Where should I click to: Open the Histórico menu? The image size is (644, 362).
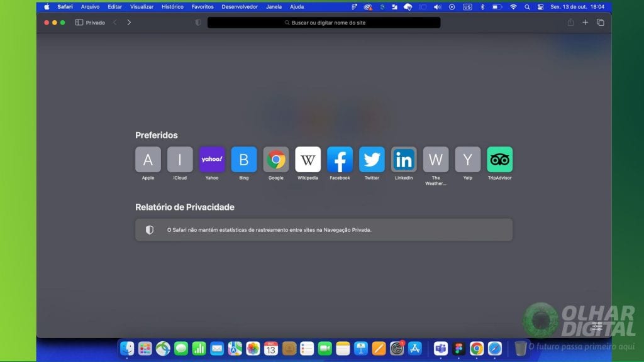coord(172,6)
